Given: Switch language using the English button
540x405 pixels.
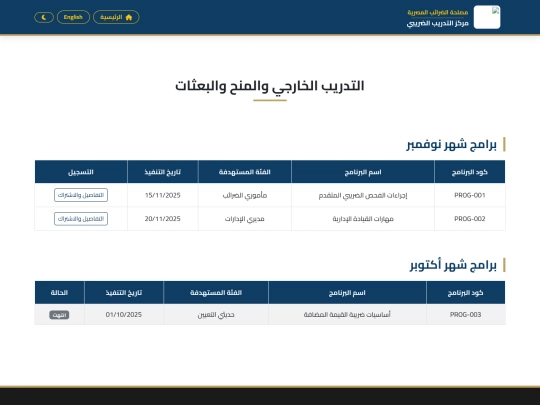Looking at the screenshot, I should 73,17.
